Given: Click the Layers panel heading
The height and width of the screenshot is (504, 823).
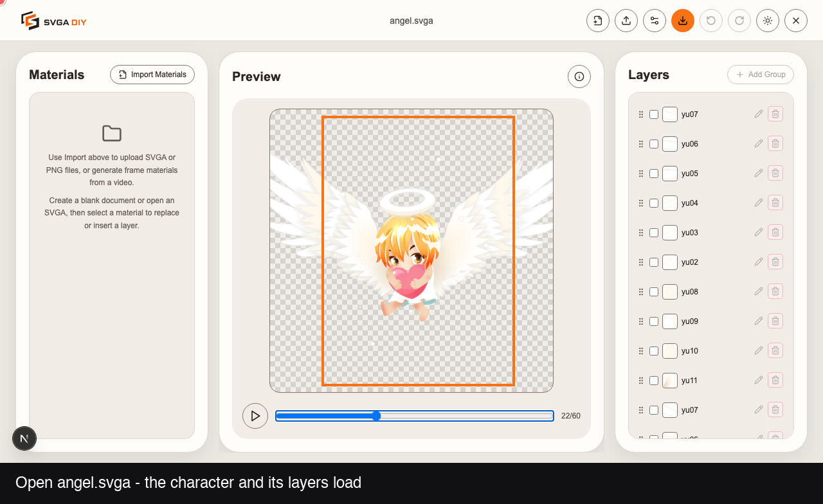Looking at the screenshot, I should click(649, 75).
